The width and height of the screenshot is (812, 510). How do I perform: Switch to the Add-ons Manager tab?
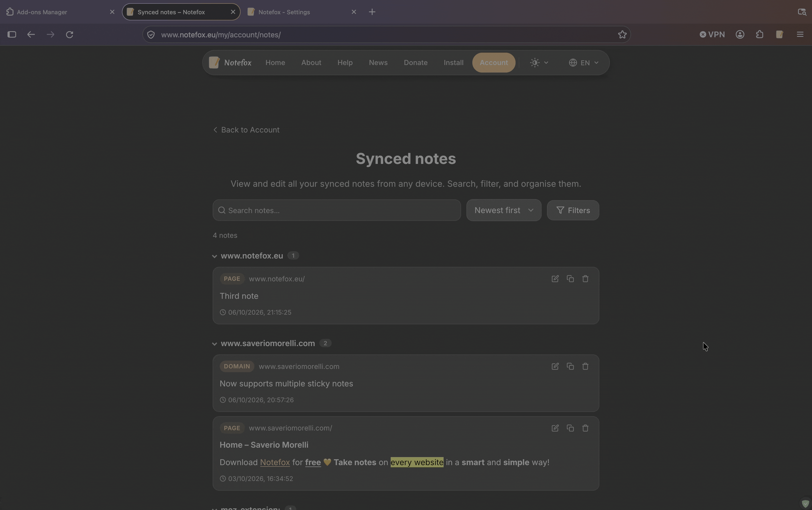coord(60,12)
